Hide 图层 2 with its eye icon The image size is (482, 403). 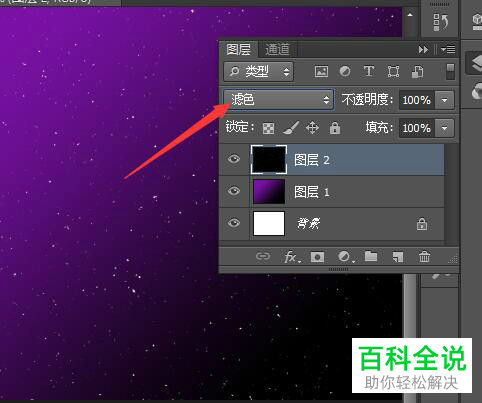click(x=234, y=159)
